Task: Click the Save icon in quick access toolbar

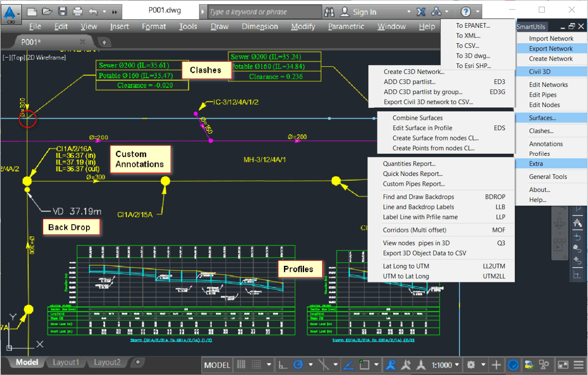Action: (63, 12)
